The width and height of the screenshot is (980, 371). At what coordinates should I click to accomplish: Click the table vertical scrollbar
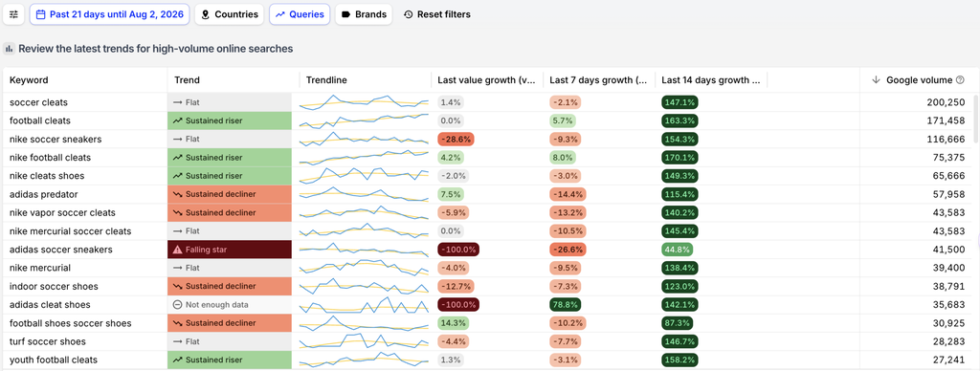coord(975,120)
